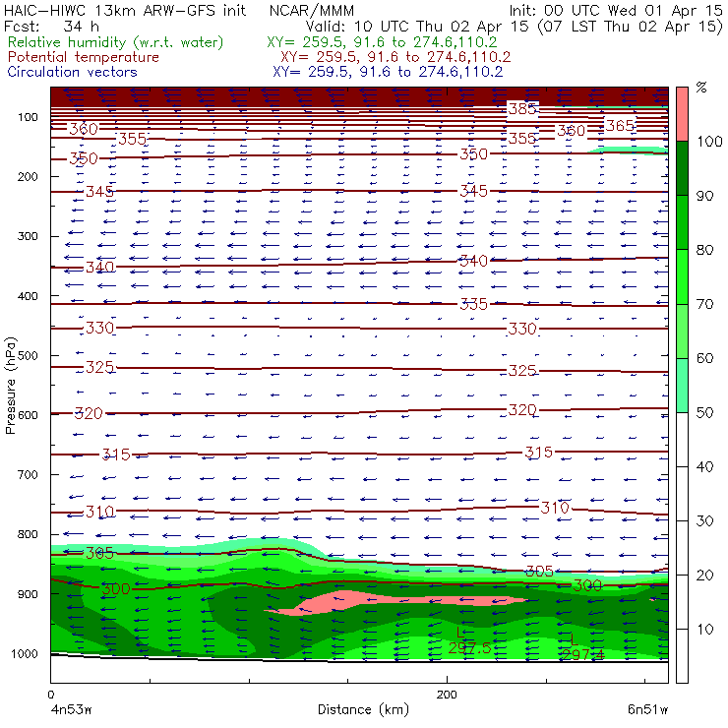
Task: Select the 60–70% light green colorbar segment
Action: click(x=682, y=331)
